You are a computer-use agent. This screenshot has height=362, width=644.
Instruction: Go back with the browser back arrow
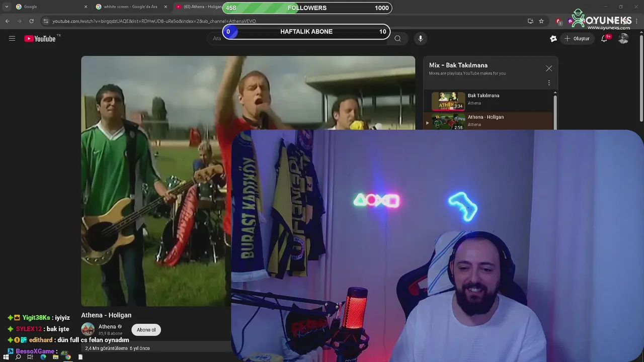pyautogui.click(x=7, y=21)
